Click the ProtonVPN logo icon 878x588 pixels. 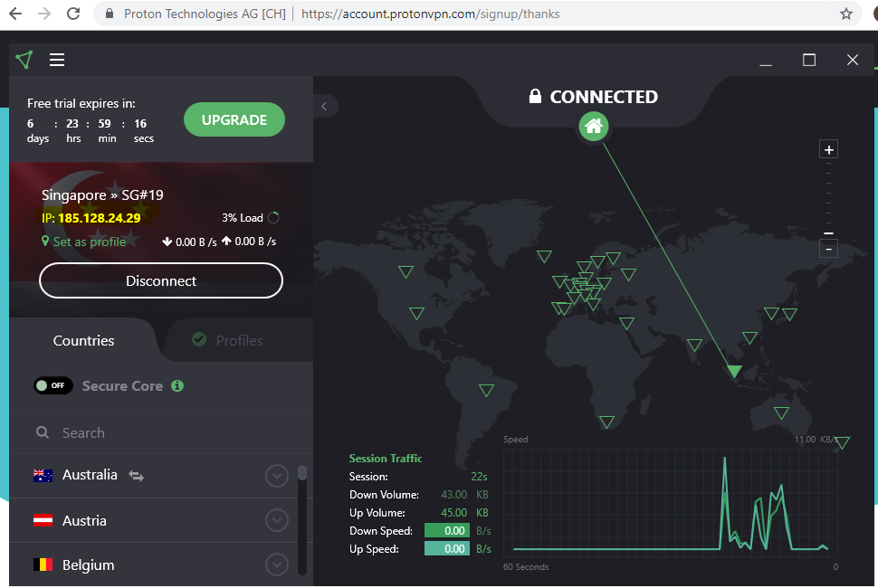24,60
